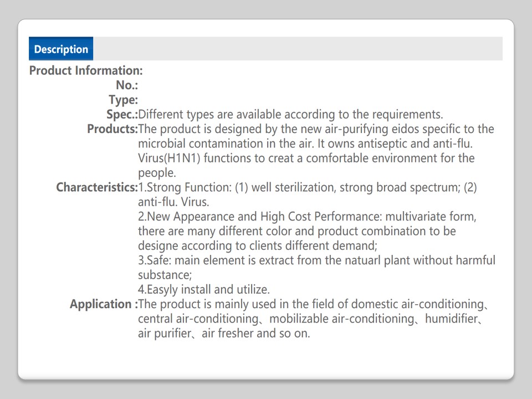Click the Spec. label
The width and height of the screenshot is (532, 399).
pos(122,115)
